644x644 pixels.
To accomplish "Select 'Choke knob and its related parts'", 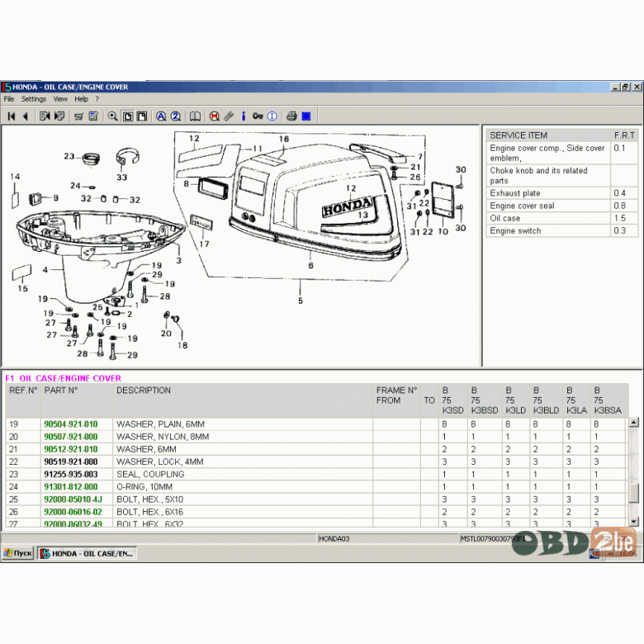I will point(538,176).
